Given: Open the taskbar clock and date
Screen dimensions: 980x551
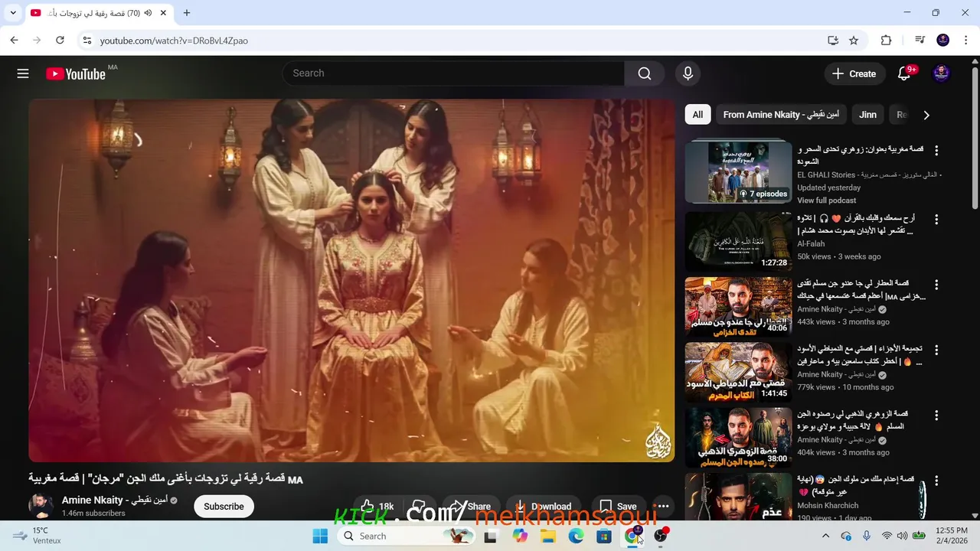Looking at the screenshot, I should tap(951, 536).
